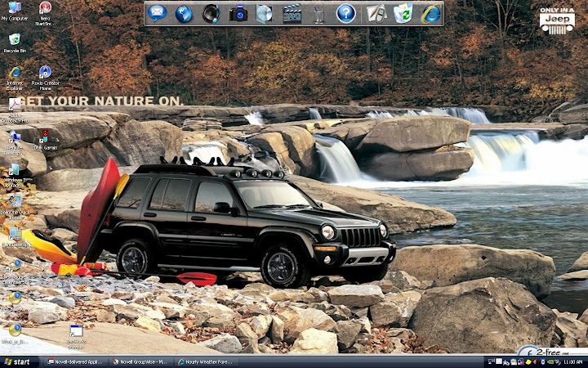Viewport: 588px width, 368px height.
Task: Select the DNR Garmin desktop shortcut
Action: click(46, 140)
